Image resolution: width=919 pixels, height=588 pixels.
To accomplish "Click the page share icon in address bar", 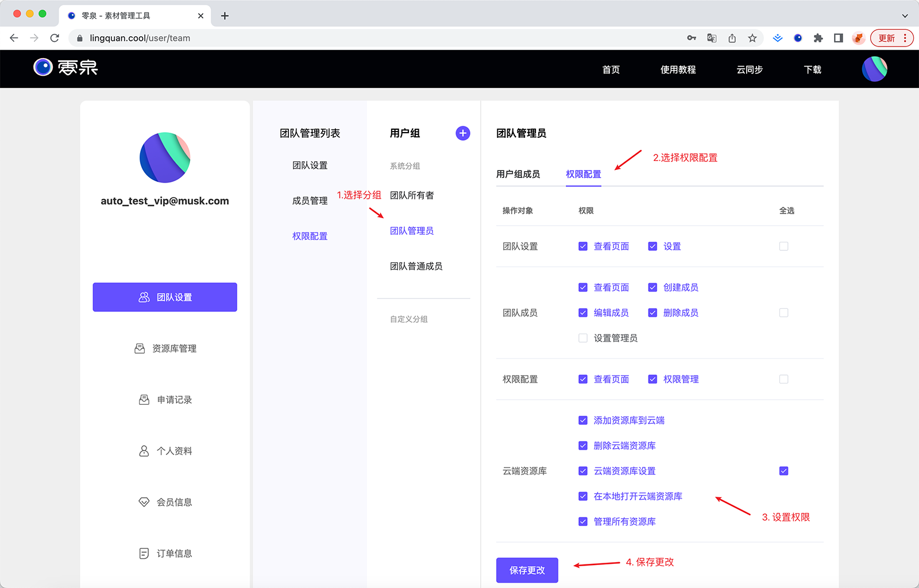I will pyautogui.click(x=732, y=38).
